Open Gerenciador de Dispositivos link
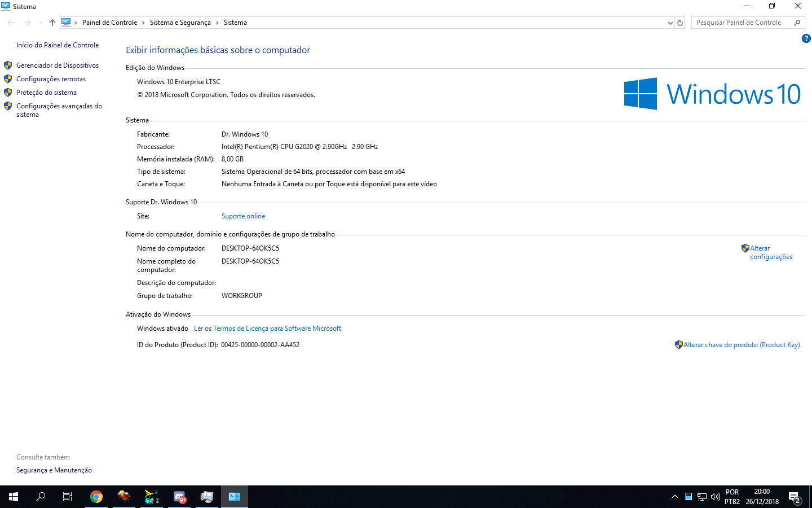This screenshot has width=812, height=508. [58, 65]
